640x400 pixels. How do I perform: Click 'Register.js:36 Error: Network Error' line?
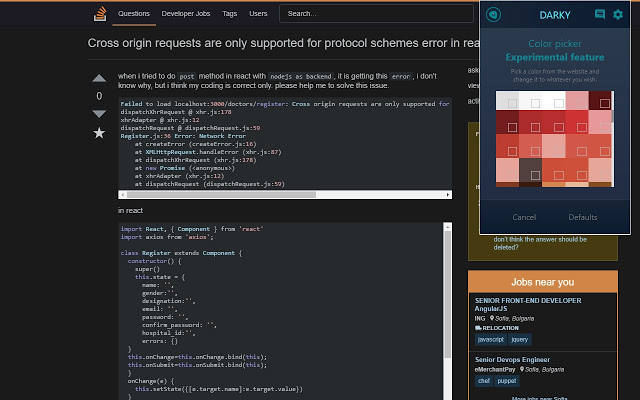(183, 136)
